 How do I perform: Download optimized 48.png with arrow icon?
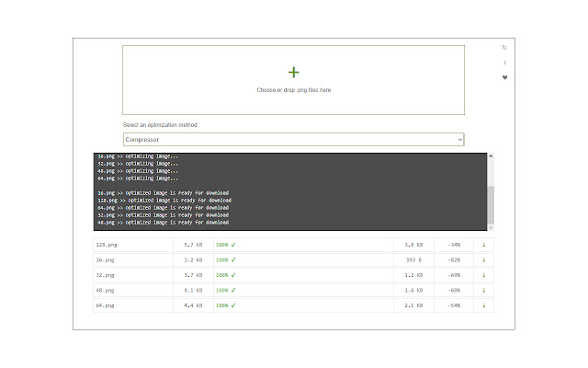484,291
